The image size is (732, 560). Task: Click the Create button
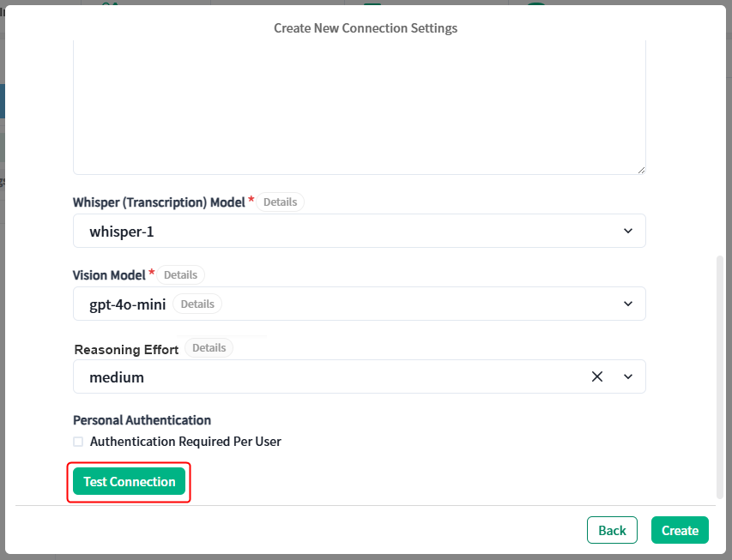tap(680, 530)
